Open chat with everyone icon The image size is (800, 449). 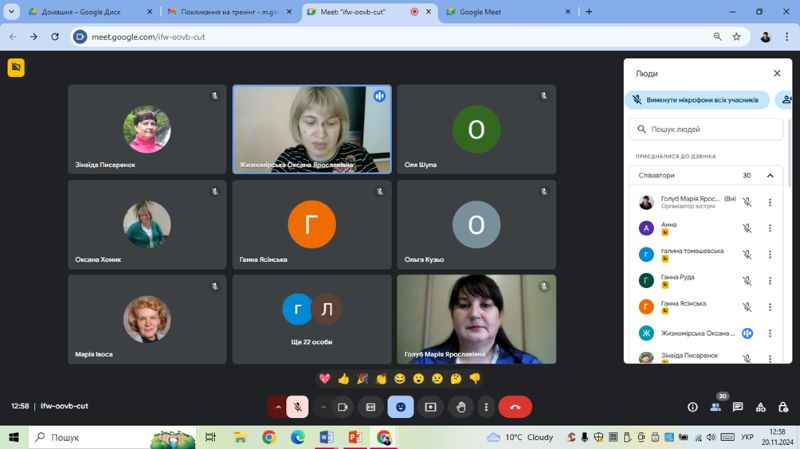(x=738, y=407)
